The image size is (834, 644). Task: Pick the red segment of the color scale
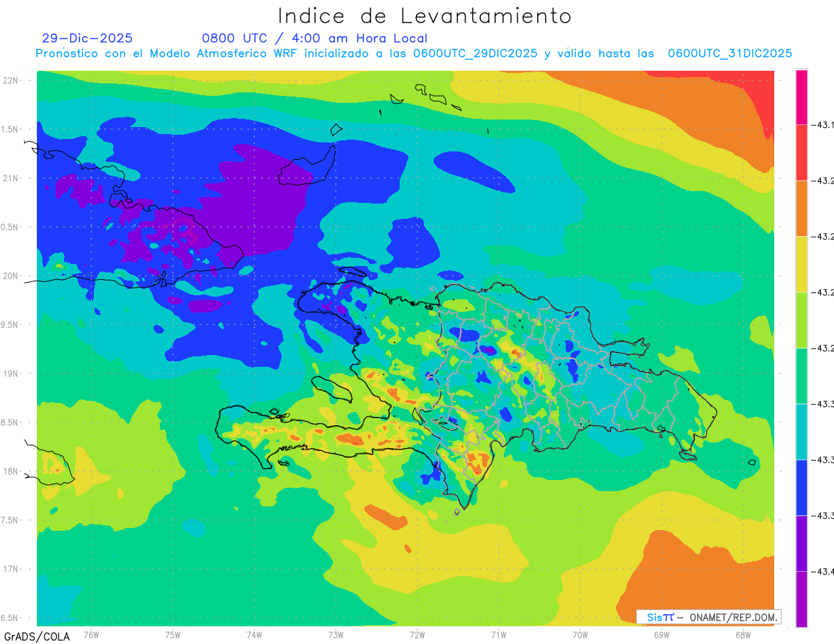click(801, 153)
